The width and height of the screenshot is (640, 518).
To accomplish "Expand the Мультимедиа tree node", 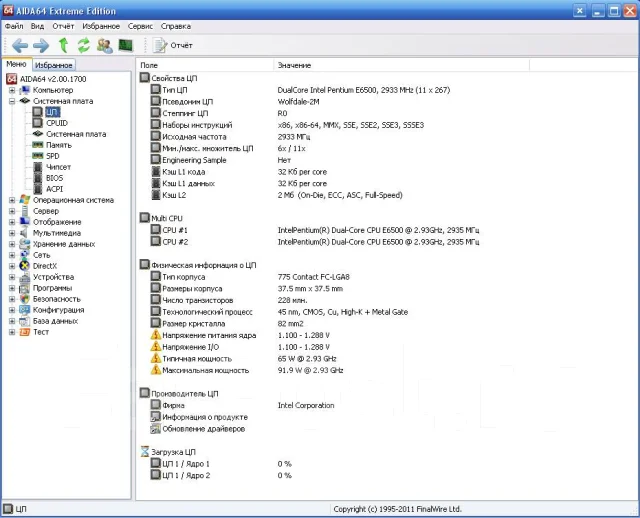I will pos(12,233).
